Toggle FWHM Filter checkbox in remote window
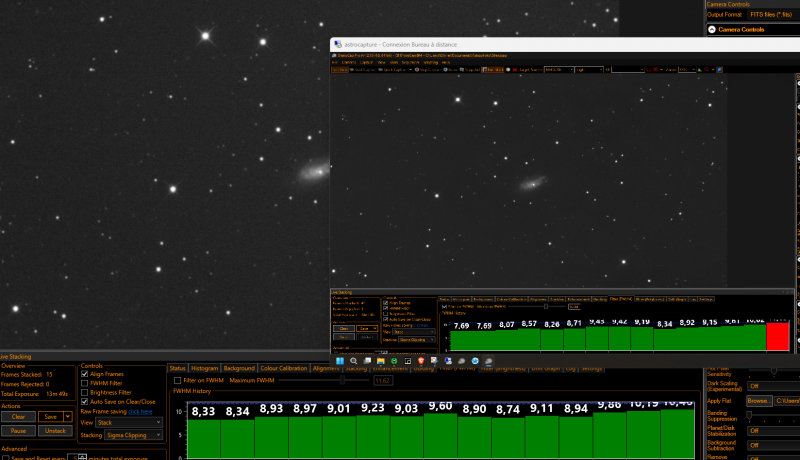 [x=386, y=308]
